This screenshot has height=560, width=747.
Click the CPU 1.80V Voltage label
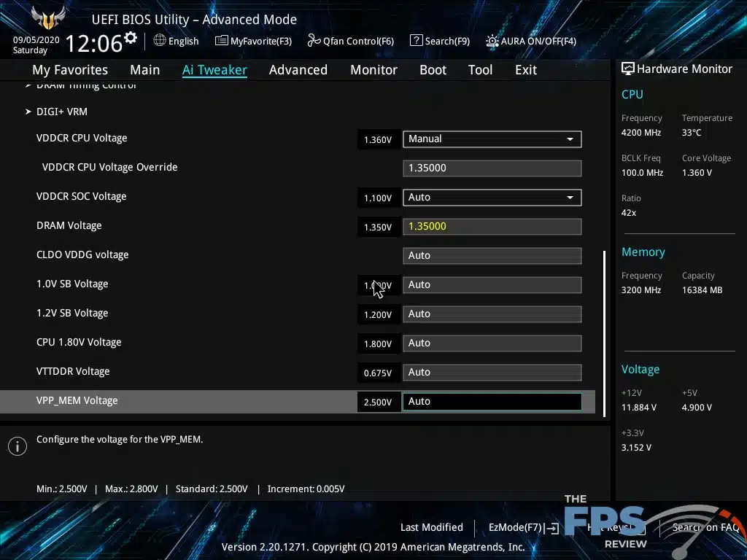[x=79, y=343]
